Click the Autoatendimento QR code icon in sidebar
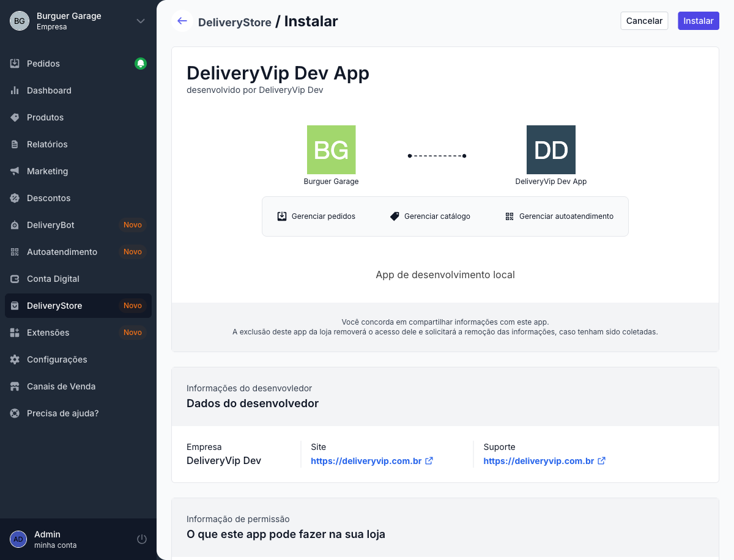 pos(15,252)
